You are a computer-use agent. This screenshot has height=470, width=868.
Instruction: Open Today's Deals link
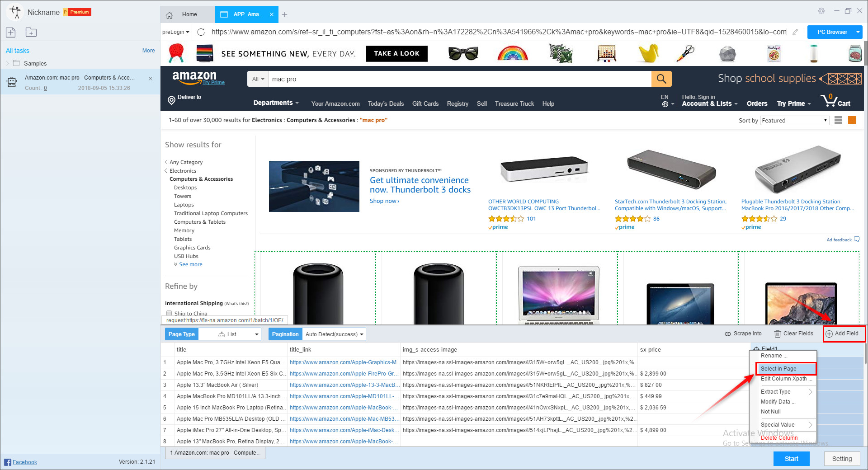(x=386, y=103)
